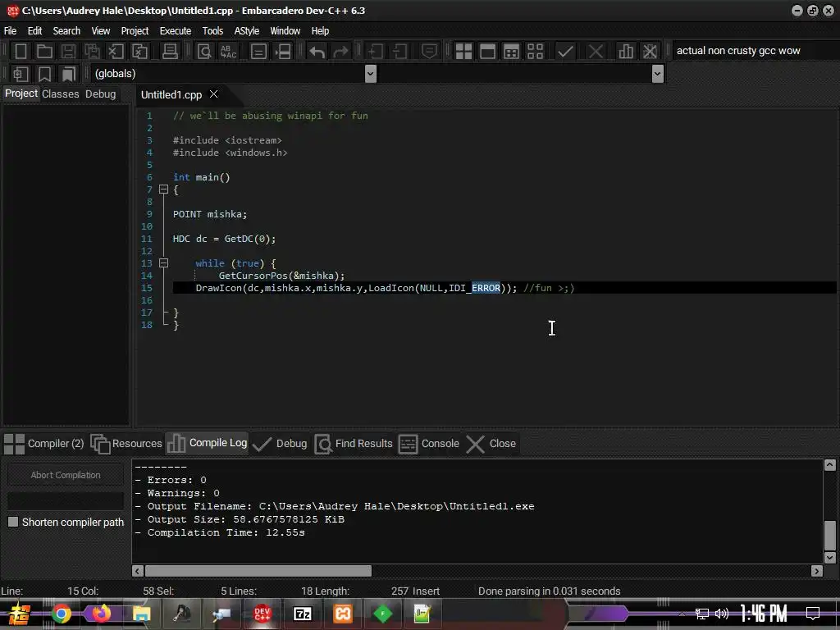Select the Project sidebar tab
This screenshot has height=630, width=840.
21,94
